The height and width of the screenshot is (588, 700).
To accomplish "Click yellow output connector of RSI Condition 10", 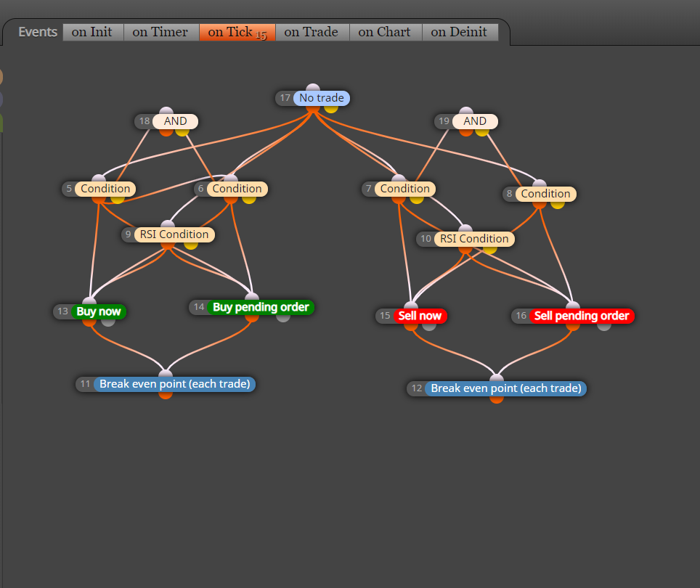I will tap(489, 250).
